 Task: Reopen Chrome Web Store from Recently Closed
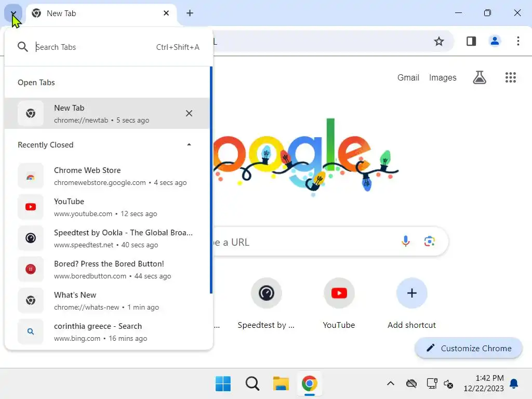point(107,176)
